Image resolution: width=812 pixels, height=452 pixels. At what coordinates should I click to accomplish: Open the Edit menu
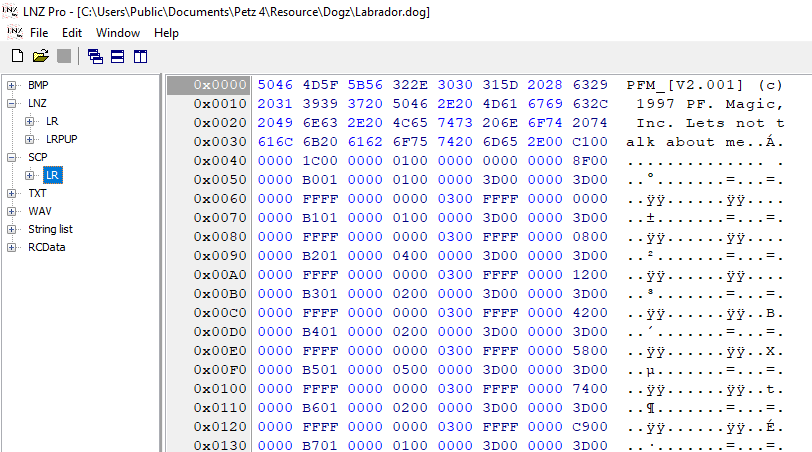72,33
